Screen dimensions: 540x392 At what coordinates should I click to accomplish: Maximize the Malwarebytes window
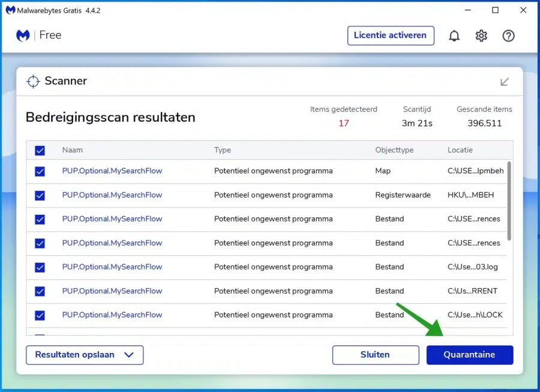495,10
